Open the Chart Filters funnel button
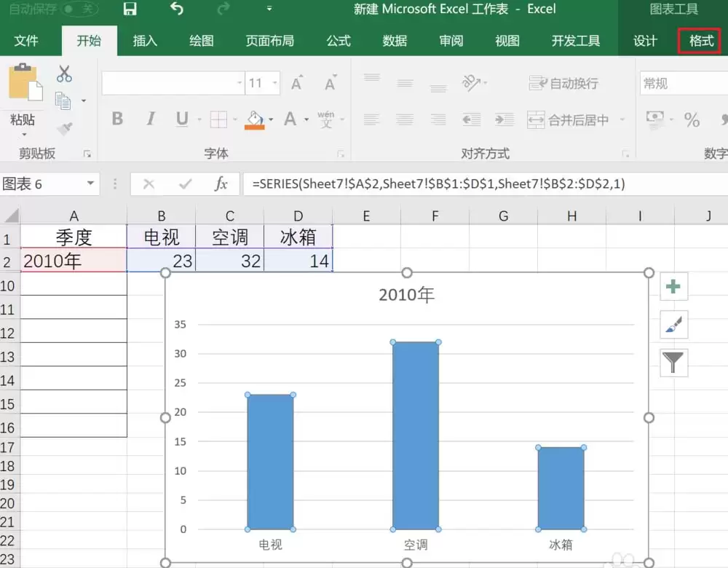 click(x=673, y=362)
